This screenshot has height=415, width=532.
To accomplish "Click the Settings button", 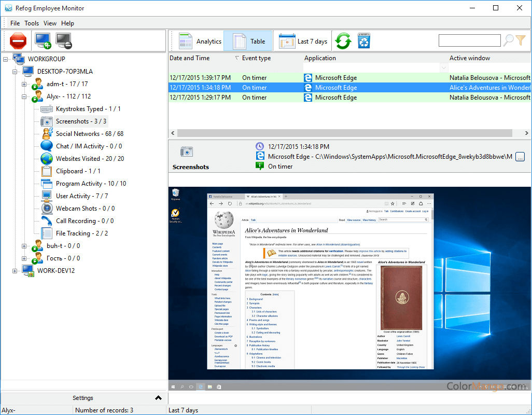I will pos(83,397).
